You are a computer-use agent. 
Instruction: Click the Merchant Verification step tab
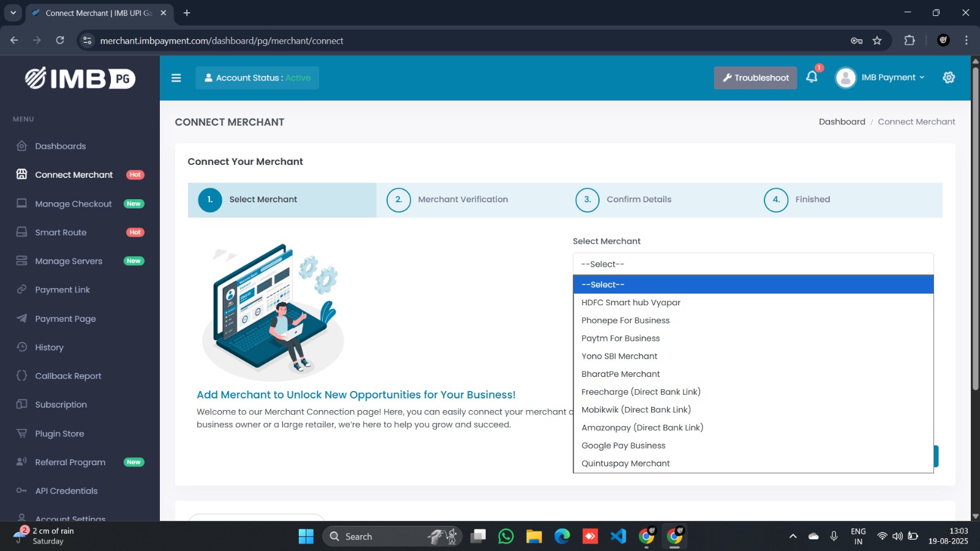(x=462, y=200)
